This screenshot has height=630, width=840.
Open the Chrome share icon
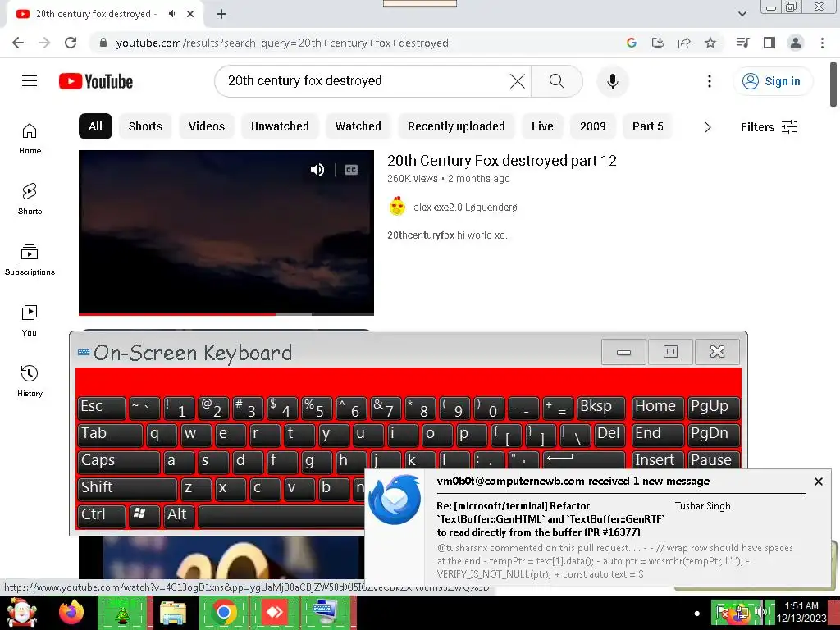pos(684,43)
